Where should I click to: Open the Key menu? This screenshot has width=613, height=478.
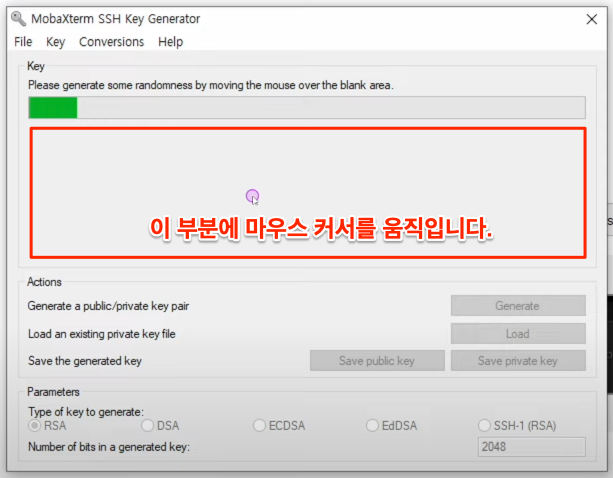[56, 42]
